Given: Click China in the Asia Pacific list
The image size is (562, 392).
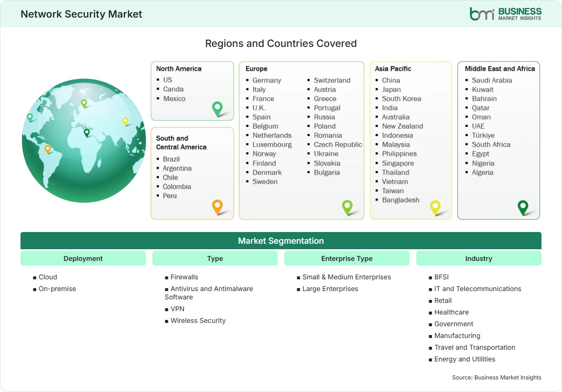Looking at the screenshot, I should (391, 80).
